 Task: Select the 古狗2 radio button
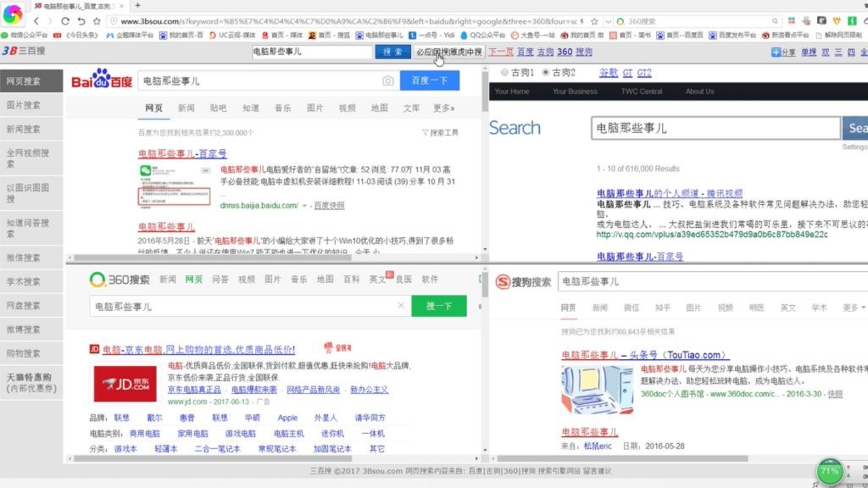point(545,73)
